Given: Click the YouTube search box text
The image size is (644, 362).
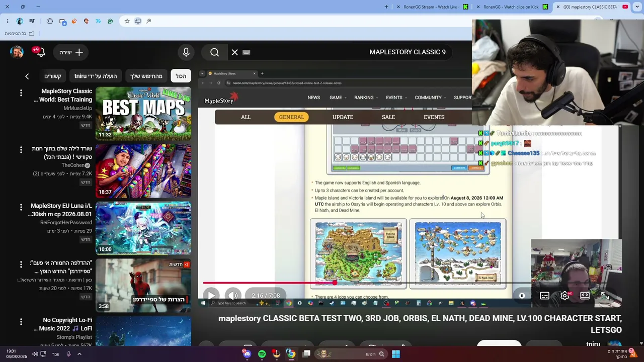Looking at the screenshot, I should point(408,52).
